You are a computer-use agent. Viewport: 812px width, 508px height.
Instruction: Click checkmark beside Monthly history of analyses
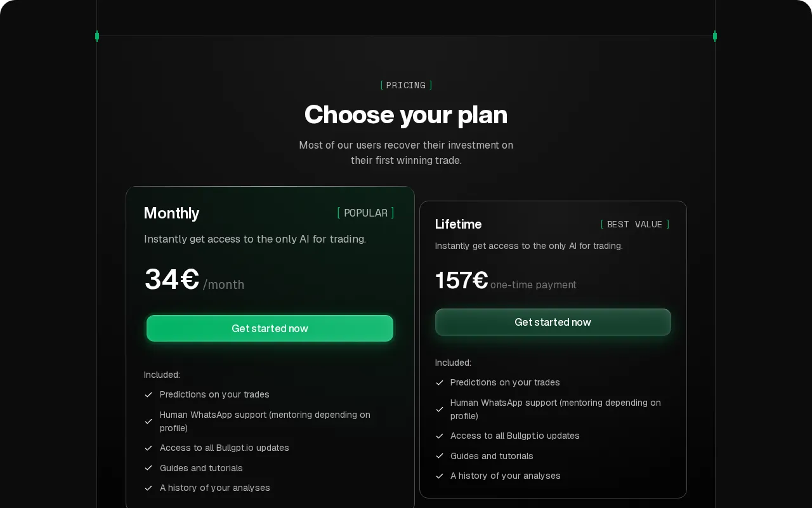coord(148,488)
